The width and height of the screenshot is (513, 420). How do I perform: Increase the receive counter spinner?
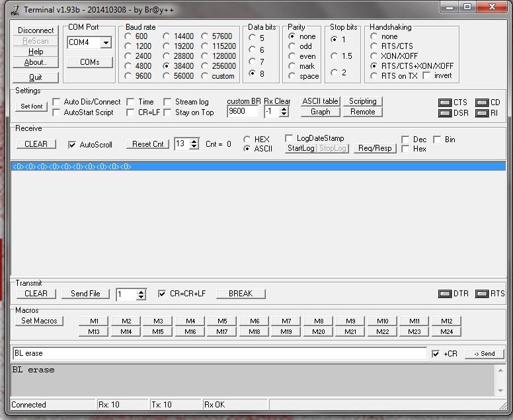coord(194,142)
